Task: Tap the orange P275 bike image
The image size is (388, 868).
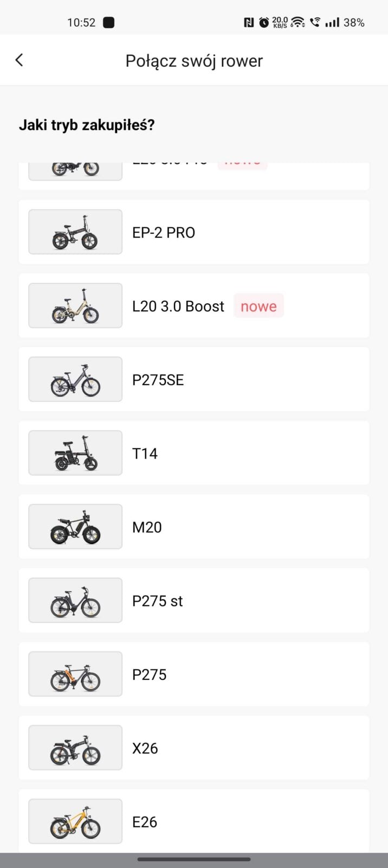Action: click(75, 675)
